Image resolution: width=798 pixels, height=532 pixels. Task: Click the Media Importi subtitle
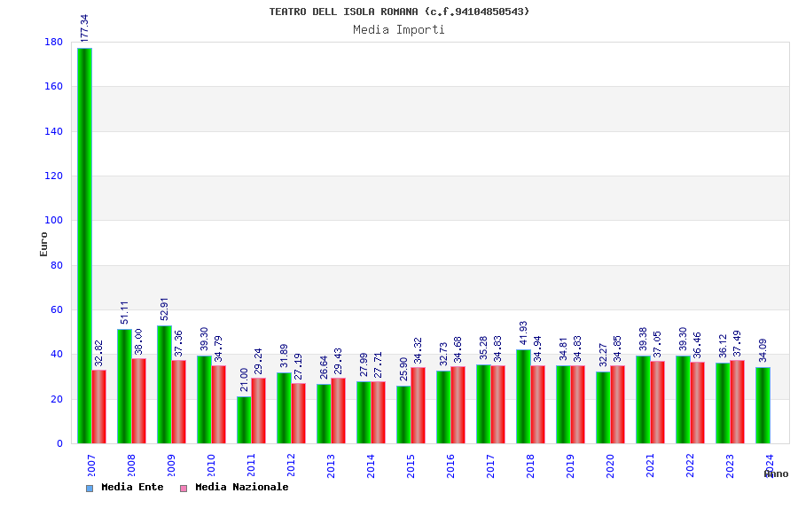pyautogui.click(x=399, y=29)
